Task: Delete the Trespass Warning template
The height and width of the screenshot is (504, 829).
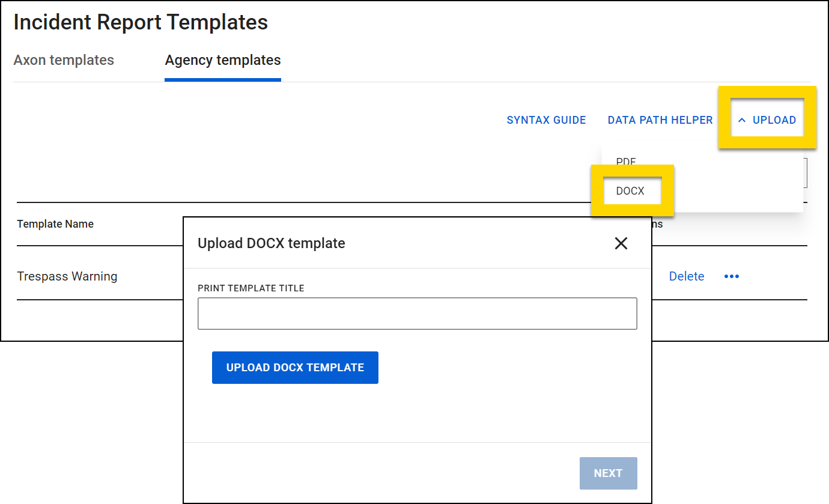Action: 687,276
